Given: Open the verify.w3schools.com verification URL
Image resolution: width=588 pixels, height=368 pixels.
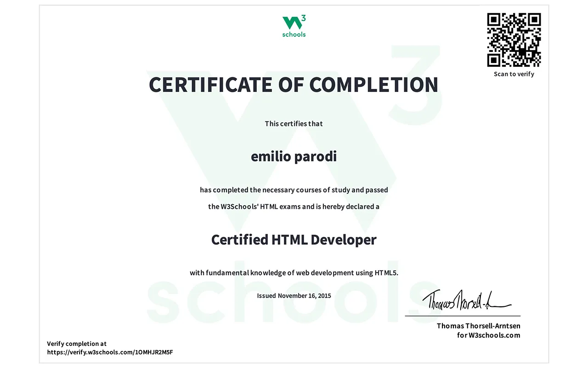Looking at the screenshot, I should click(110, 352).
